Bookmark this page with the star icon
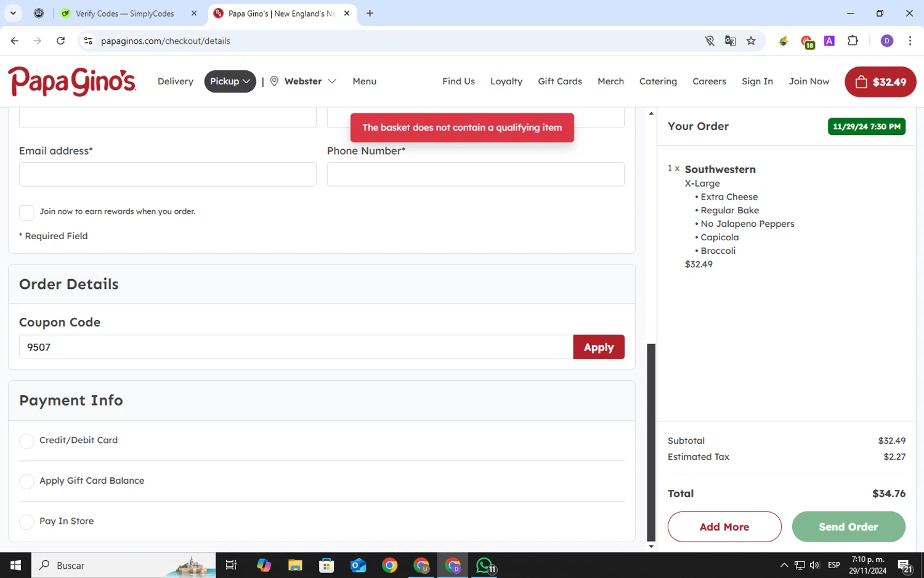Image resolution: width=924 pixels, height=578 pixels. pyautogui.click(x=751, y=41)
